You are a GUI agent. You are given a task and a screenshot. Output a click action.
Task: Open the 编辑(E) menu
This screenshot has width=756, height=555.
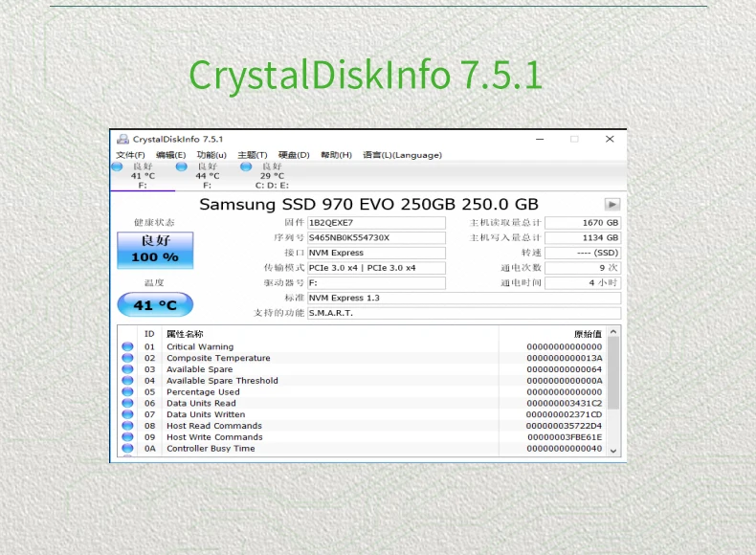(170, 155)
